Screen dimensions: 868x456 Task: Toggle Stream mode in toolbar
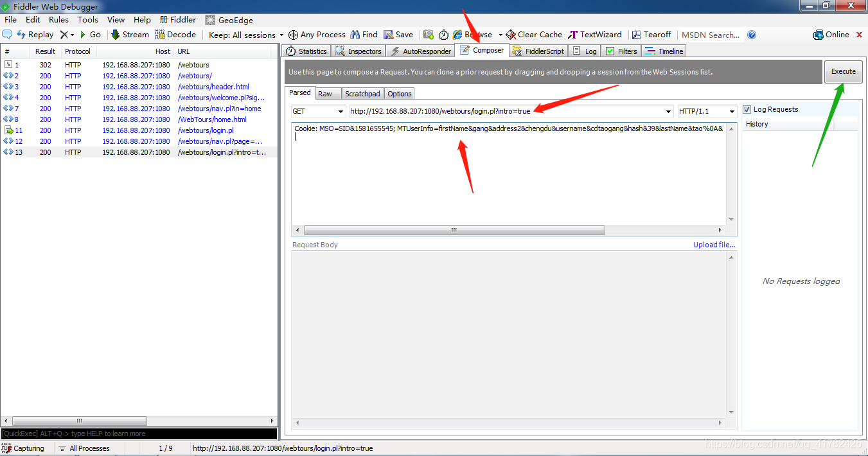[130, 35]
